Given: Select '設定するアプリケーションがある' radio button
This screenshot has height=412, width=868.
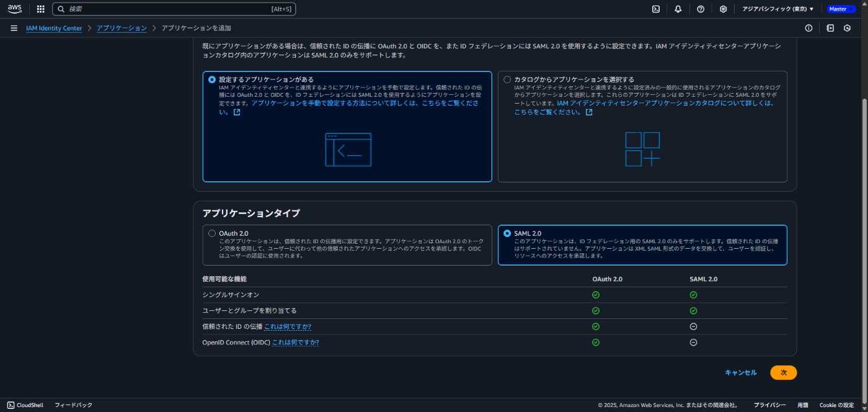Looking at the screenshot, I should pyautogui.click(x=212, y=79).
